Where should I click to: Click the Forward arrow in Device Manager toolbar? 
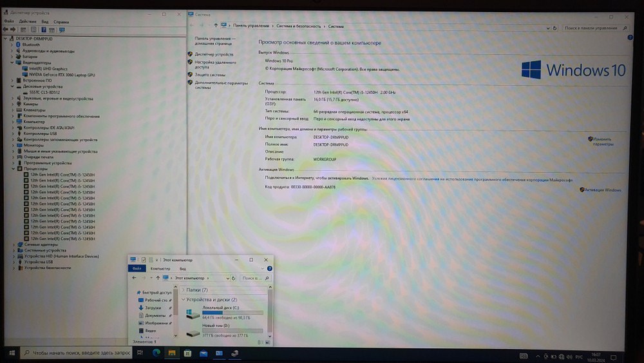pyautogui.click(x=13, y=30)
